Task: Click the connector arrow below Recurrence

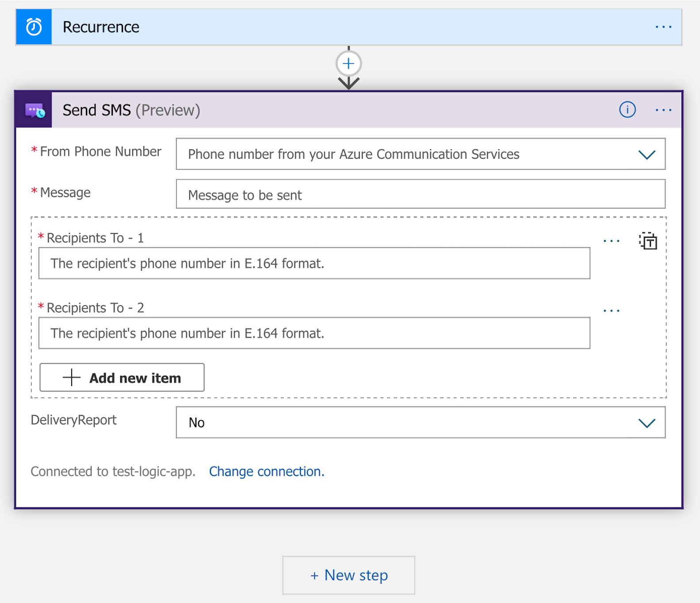Action: click(349, 82)
